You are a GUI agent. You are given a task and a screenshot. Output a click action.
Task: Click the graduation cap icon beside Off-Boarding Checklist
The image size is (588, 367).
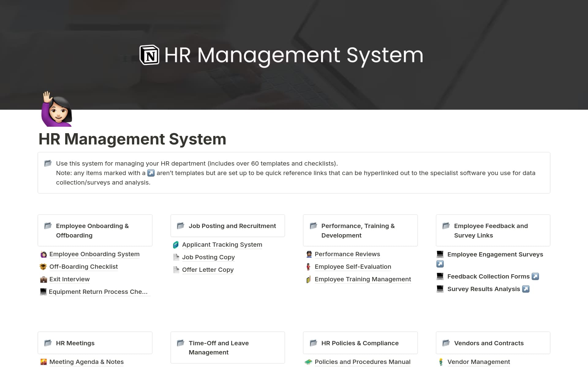point(43,267)
